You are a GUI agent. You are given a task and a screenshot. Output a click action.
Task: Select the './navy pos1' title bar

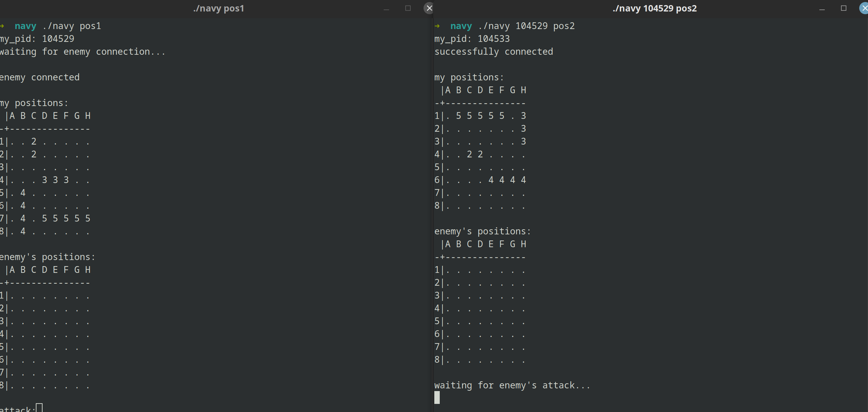click(x=219, y=8)
